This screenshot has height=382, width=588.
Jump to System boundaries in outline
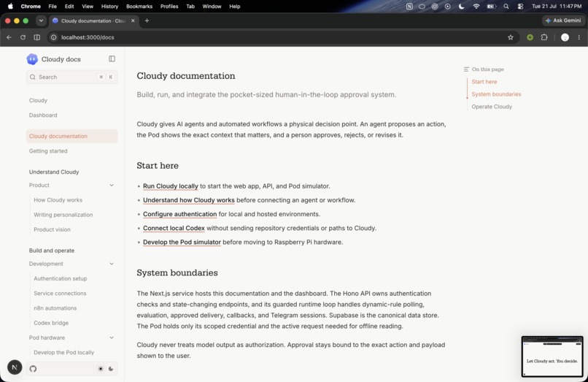pos(496,94)
